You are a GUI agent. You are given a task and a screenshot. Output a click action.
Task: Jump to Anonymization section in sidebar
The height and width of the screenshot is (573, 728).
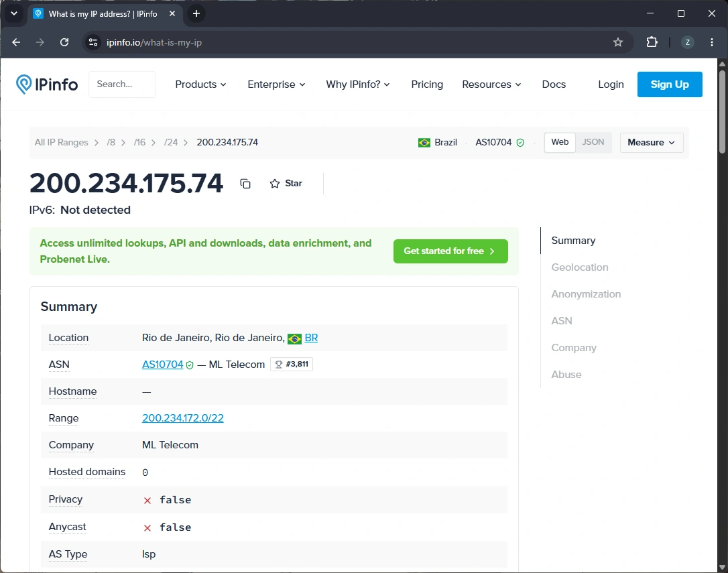coord(586,294)
